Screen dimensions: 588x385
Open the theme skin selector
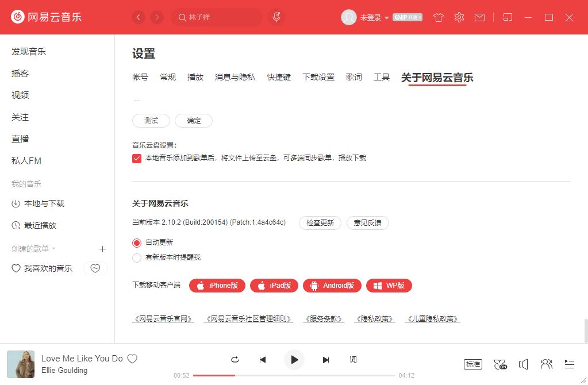(x=438, y=17)
